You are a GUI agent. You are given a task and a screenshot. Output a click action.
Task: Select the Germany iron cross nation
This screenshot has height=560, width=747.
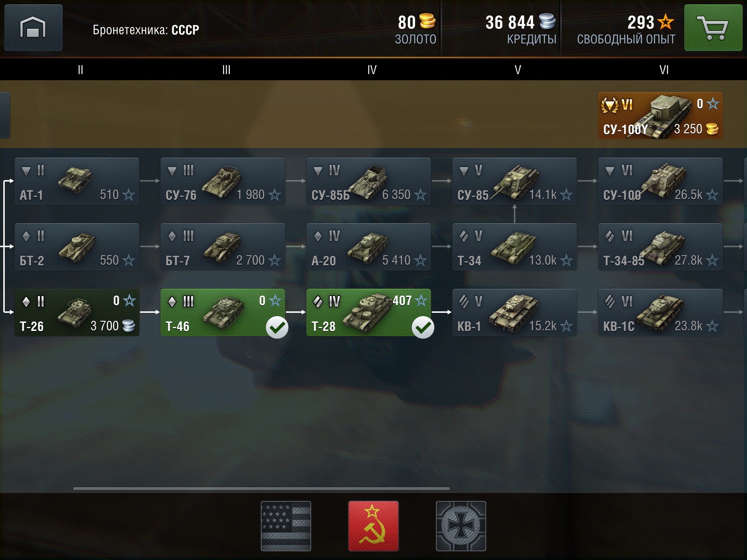pyautogui.click(x=461, y=526)
